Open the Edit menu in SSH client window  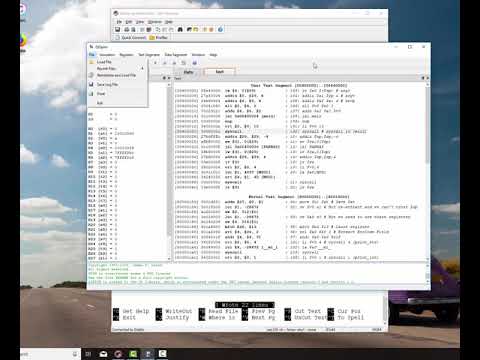point(129,22)
